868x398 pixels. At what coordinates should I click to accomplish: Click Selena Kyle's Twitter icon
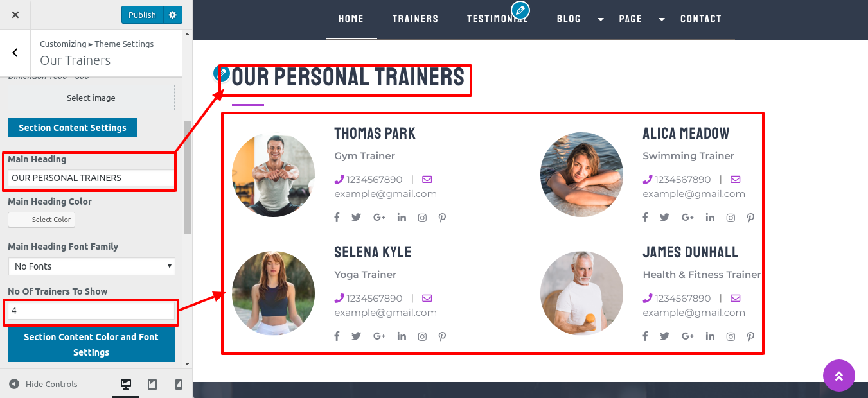pos(357,336)
